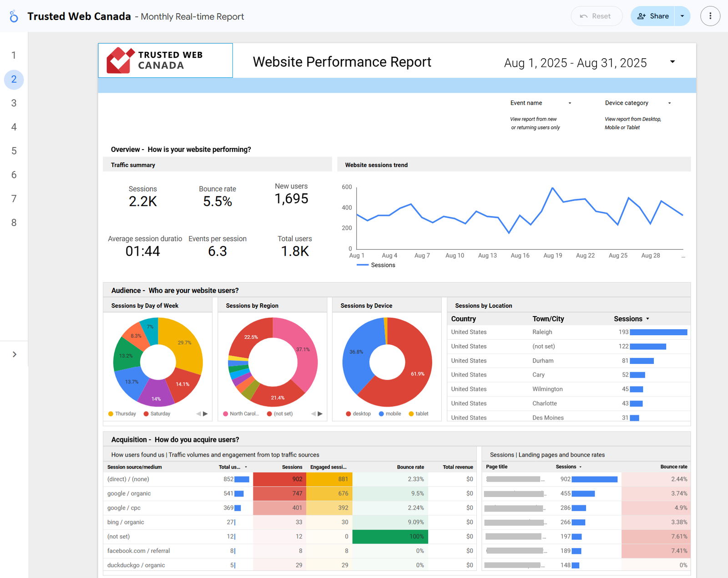Image resolution: width=728 pixels, height=578 pixels.
Task: Expand the left page navigation panel
Action: 14,354
